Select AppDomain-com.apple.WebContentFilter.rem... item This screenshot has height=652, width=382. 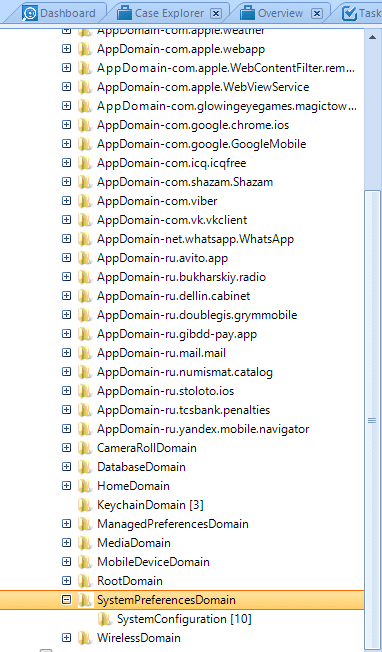click(x=226, y=68)
